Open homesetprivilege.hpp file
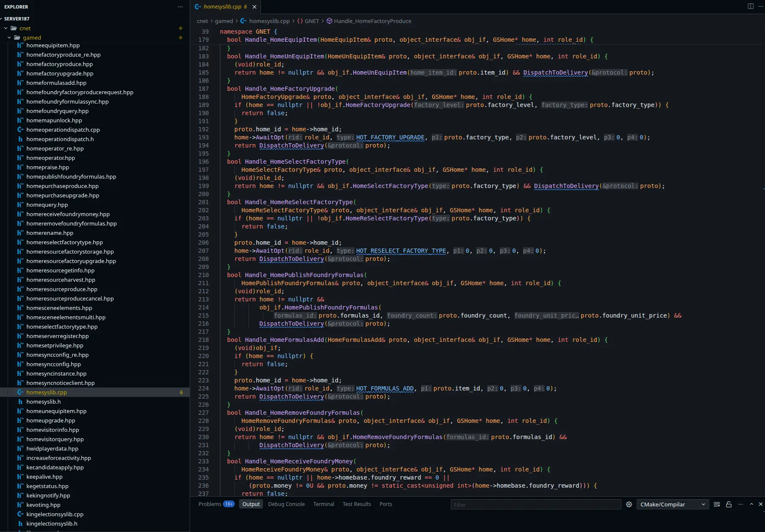The width and height of the screenshot is (765, 532). pos(55,345)
